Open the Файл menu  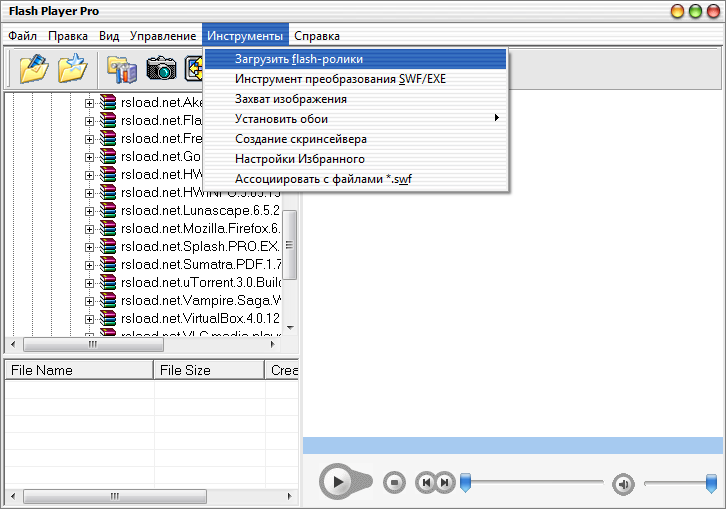(22, 36)
